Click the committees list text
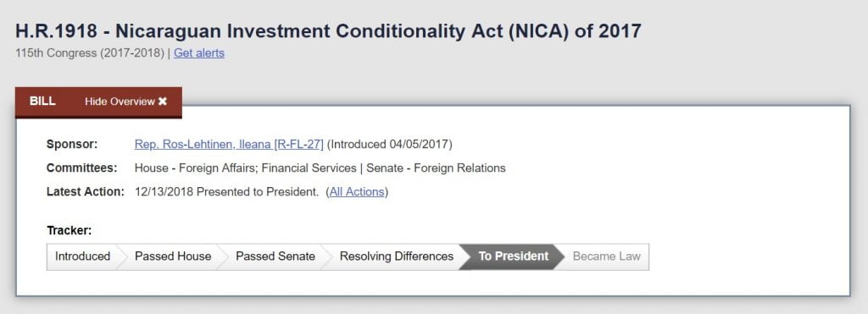 320,168
